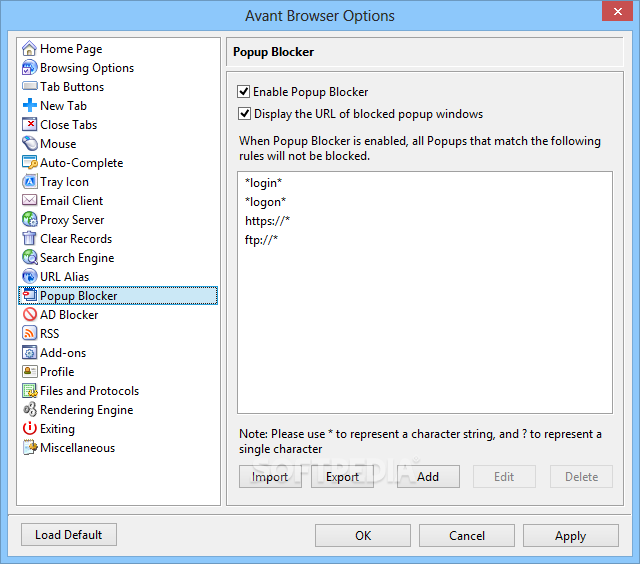
Task: Open RSS settings page
Action: (49, 334)
